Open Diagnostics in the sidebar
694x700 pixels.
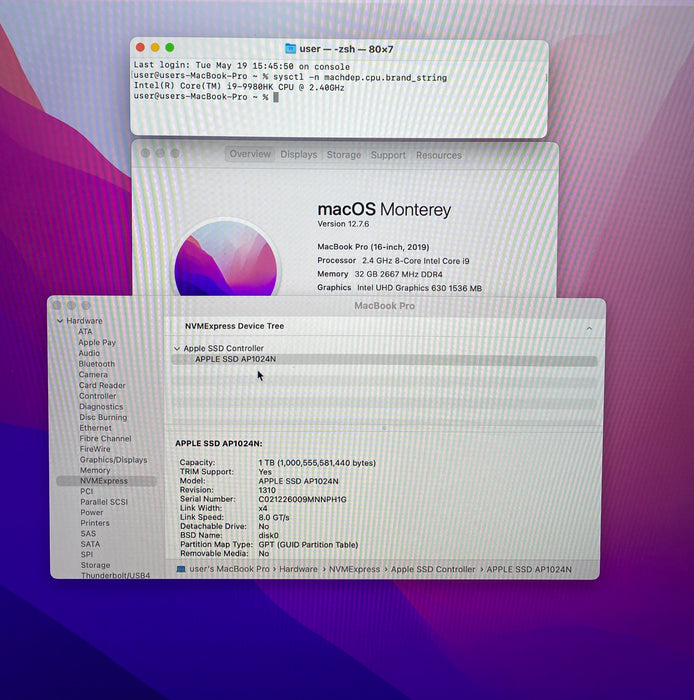[101, 407]
